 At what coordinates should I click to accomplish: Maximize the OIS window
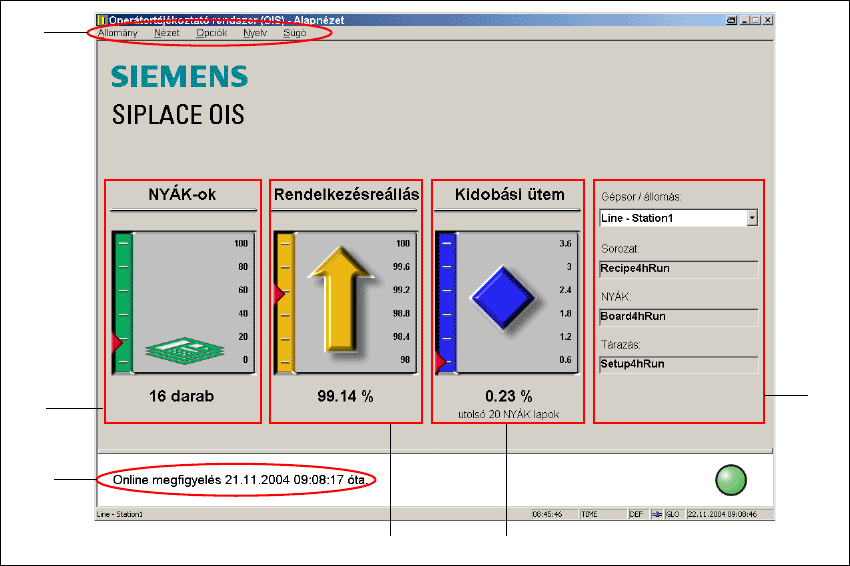coord(757,20)
